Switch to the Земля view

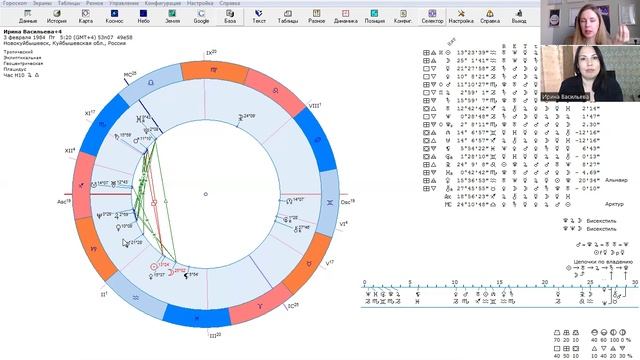tap(172, 17)
